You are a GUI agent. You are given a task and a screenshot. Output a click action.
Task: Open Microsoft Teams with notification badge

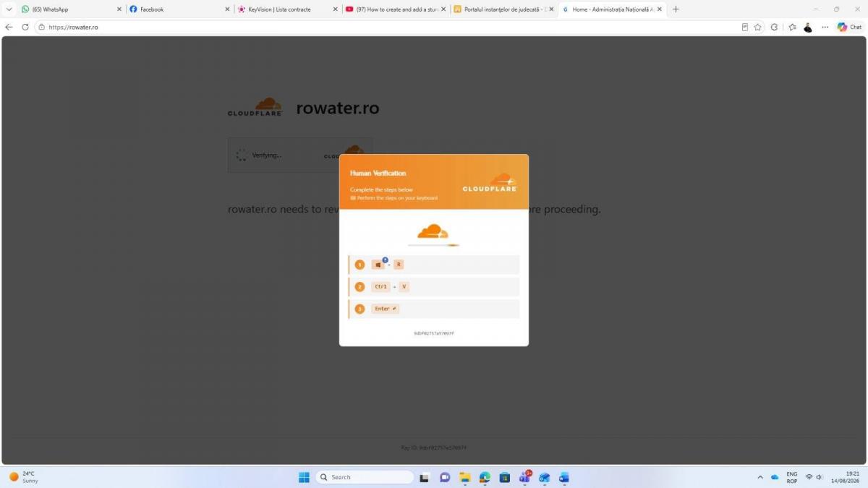(x=524, y=477)
